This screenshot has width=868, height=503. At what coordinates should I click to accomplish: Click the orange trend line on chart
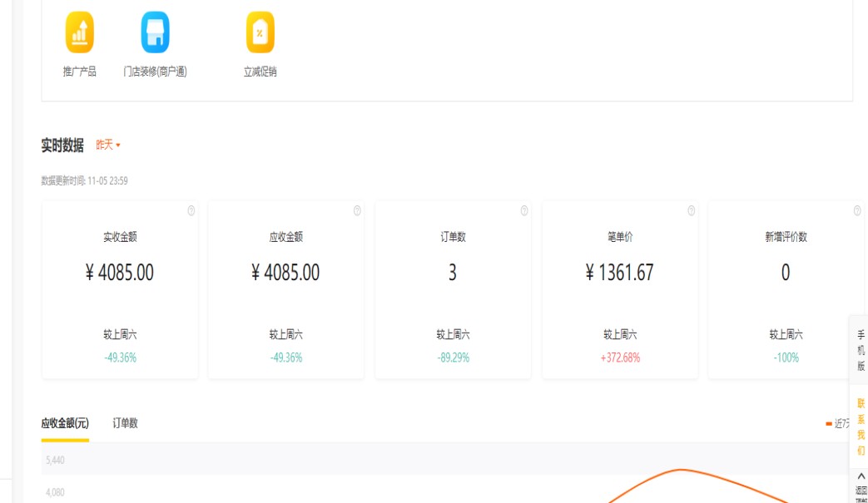click(x=682, y=471)
